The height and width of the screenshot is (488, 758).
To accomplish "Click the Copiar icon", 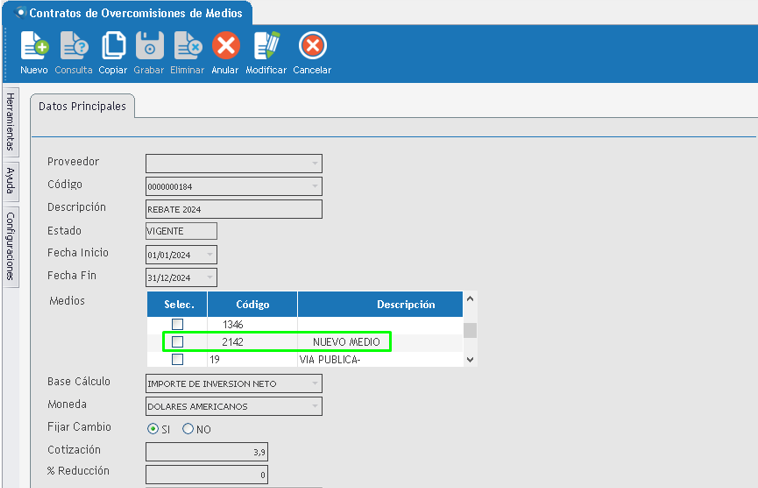I will [x=114, y=46].
